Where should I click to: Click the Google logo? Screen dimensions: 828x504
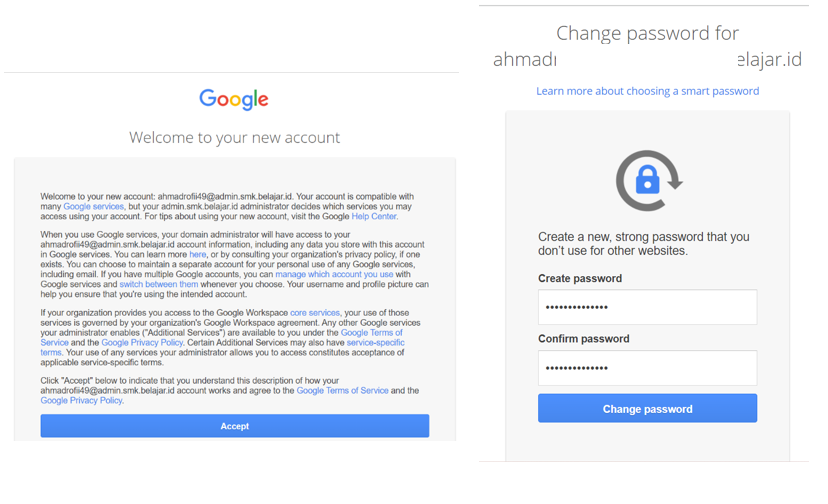234,99
